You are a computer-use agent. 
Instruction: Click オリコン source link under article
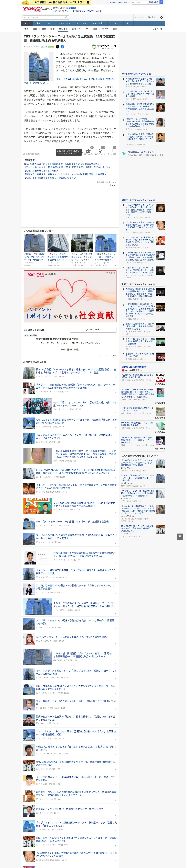coord(113,185)
